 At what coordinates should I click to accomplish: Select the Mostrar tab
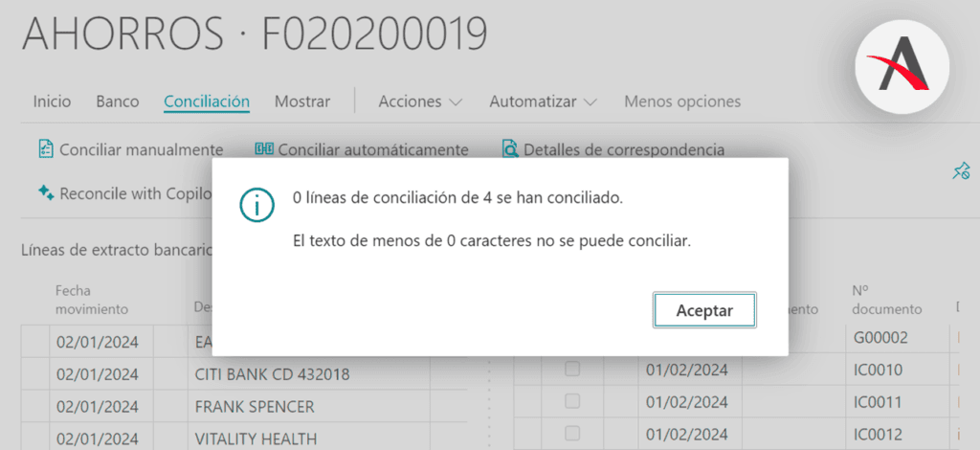pos(302,101)
